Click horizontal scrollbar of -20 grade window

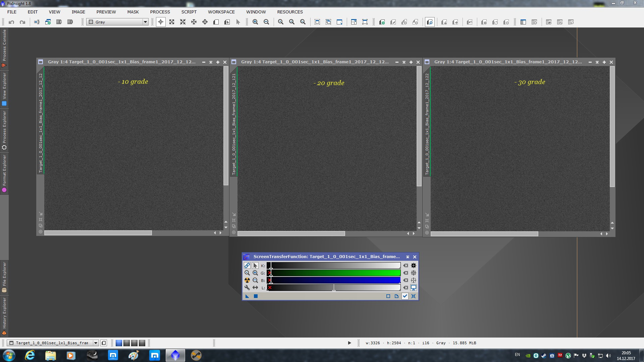click(x=291, y=233)
